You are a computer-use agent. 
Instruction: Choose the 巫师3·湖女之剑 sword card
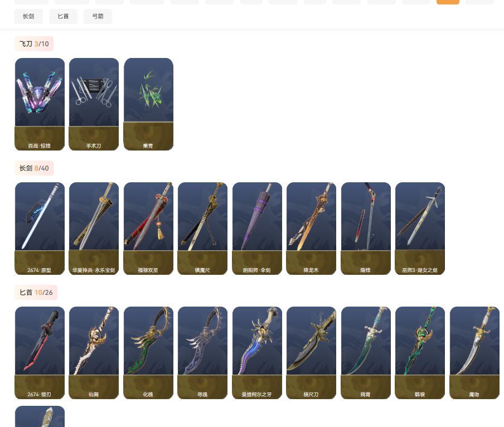[x=420, y=229]
